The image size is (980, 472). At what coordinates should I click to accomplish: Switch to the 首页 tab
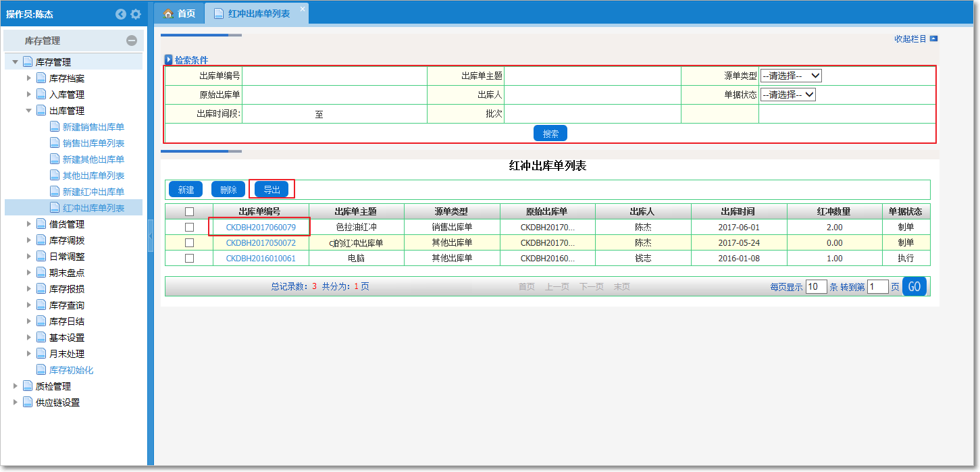(x=186, y=14)
